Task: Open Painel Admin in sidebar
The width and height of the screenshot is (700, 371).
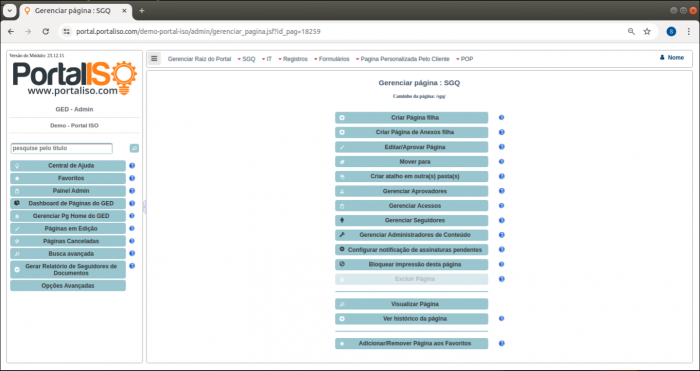Action: tap(68, 191)
